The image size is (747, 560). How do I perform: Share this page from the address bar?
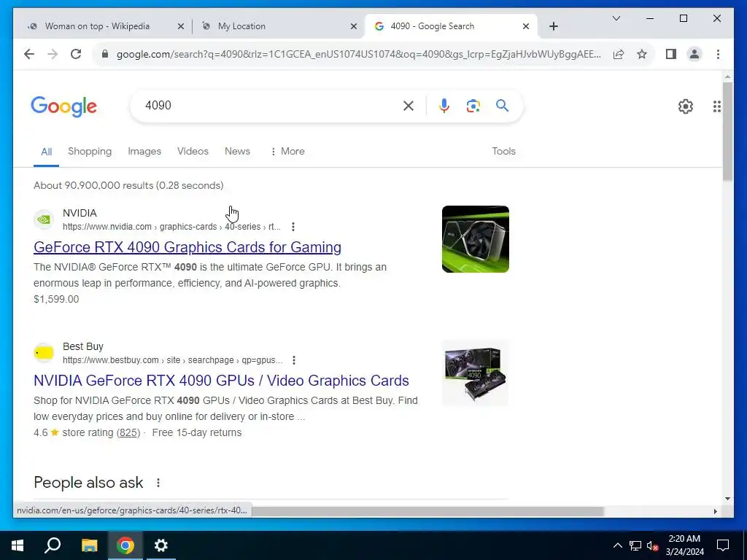click(x=619, y=54)
